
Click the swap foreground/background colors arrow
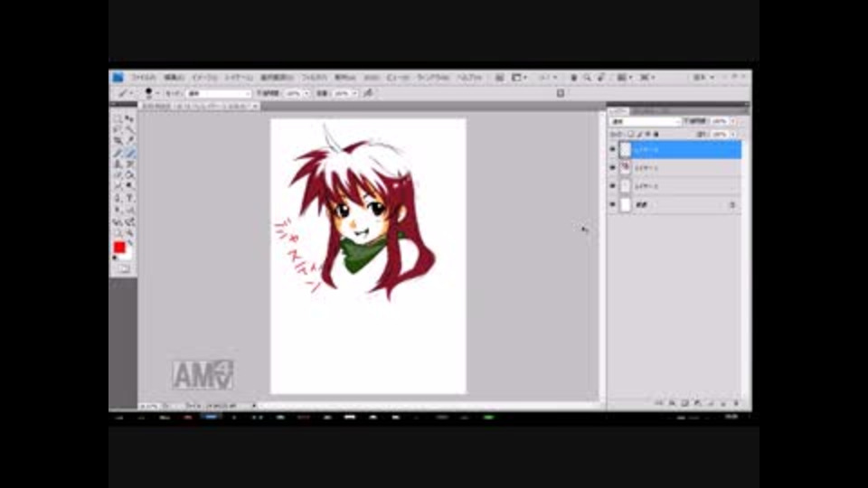130,243
